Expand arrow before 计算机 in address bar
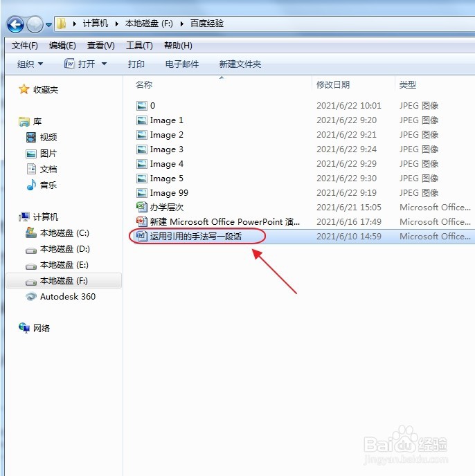The height and width of the screenshot is (476, 475). coord(75,24)
